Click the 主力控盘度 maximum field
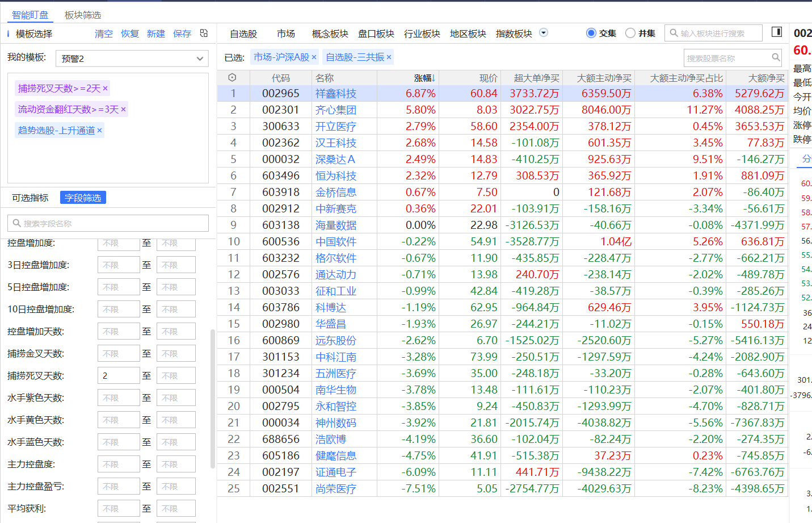 coord(176,464)
